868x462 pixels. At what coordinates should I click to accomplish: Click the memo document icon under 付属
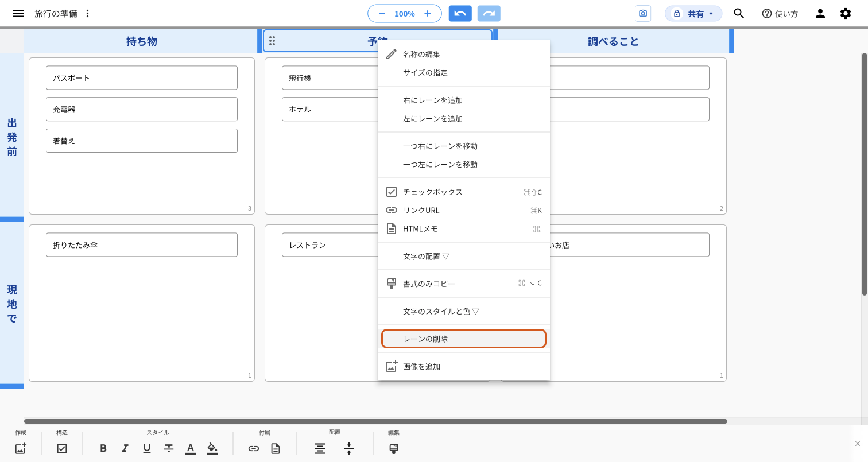pos(276,448)
